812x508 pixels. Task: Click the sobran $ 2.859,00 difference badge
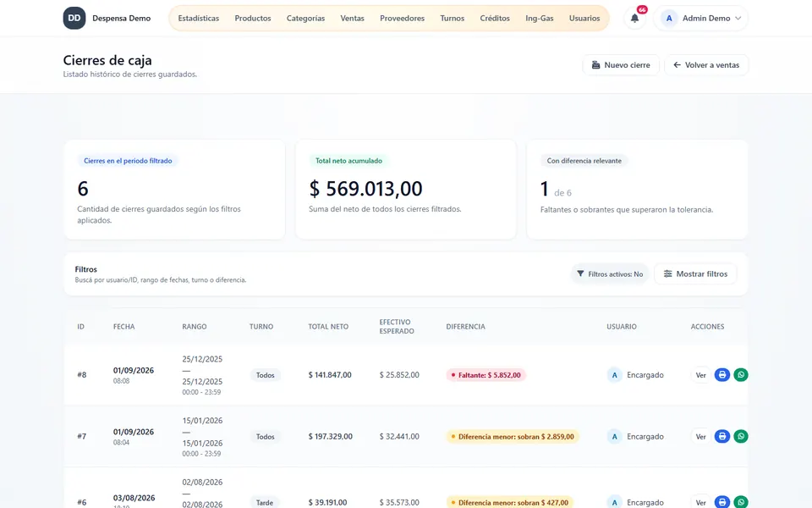pos(513,437)
